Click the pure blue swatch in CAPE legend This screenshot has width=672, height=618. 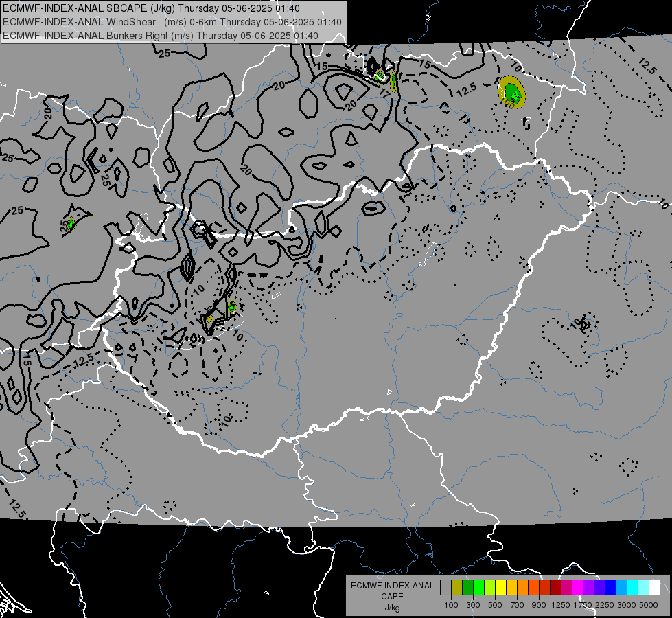point(611,588)
